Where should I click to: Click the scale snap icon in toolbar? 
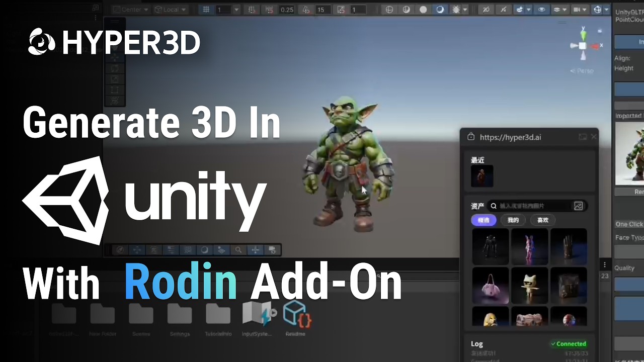[x=341, y=9]
